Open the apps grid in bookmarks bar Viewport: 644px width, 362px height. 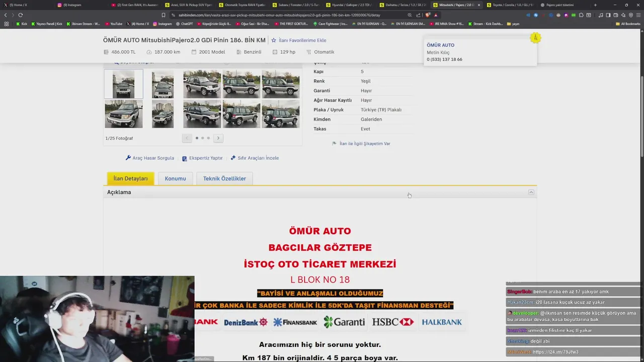pos(7,24)
